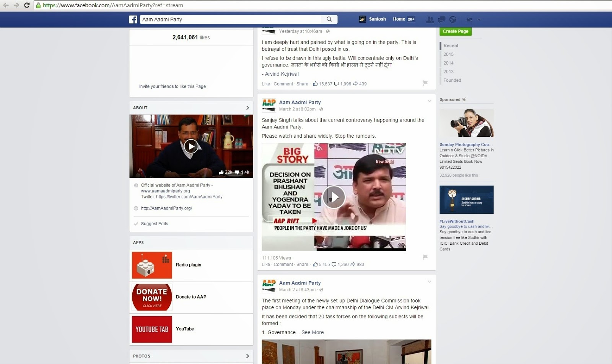Click Suggest Edits
This screenshot has height=364, width=612.
pos(155,224)
